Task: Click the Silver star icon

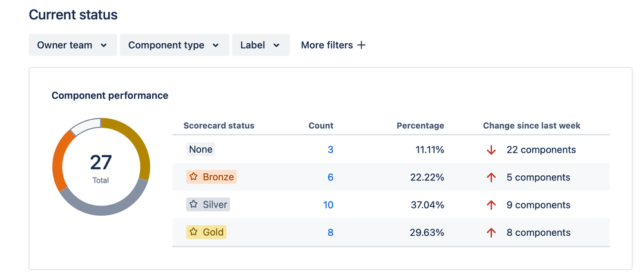Action: tap(193, 205)
